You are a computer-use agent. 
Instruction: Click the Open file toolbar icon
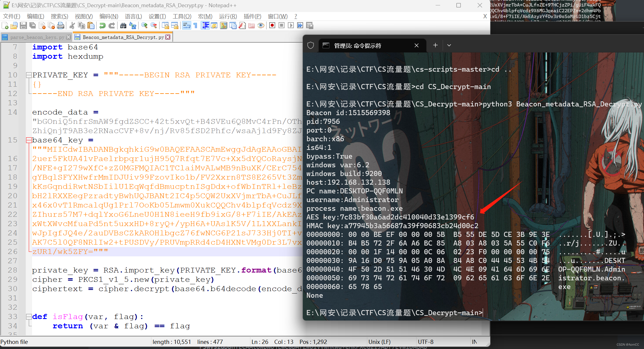tap(14, 26)
